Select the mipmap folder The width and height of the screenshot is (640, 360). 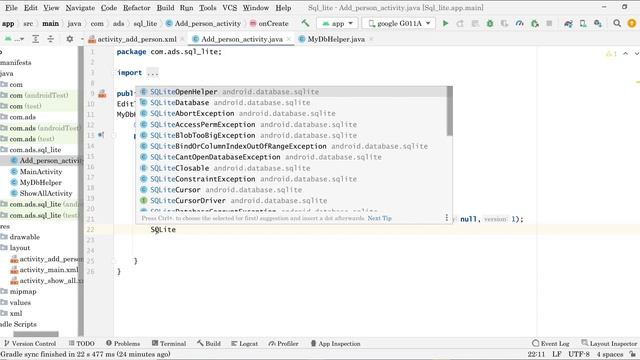point(23,291)
